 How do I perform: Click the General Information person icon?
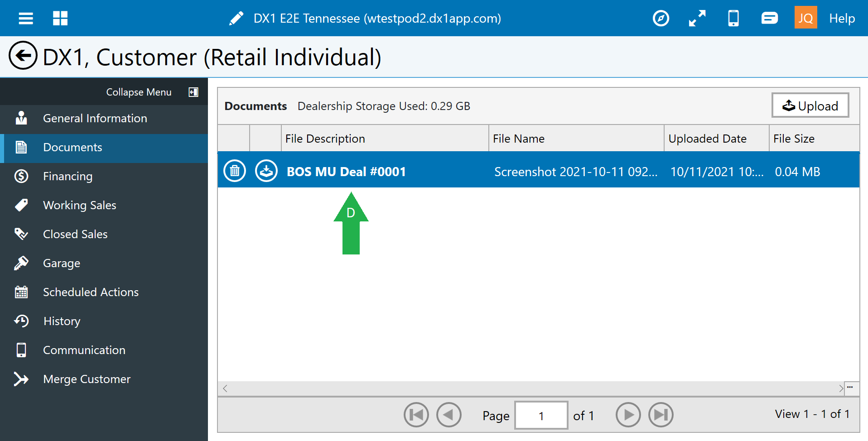tap(21, 118)
